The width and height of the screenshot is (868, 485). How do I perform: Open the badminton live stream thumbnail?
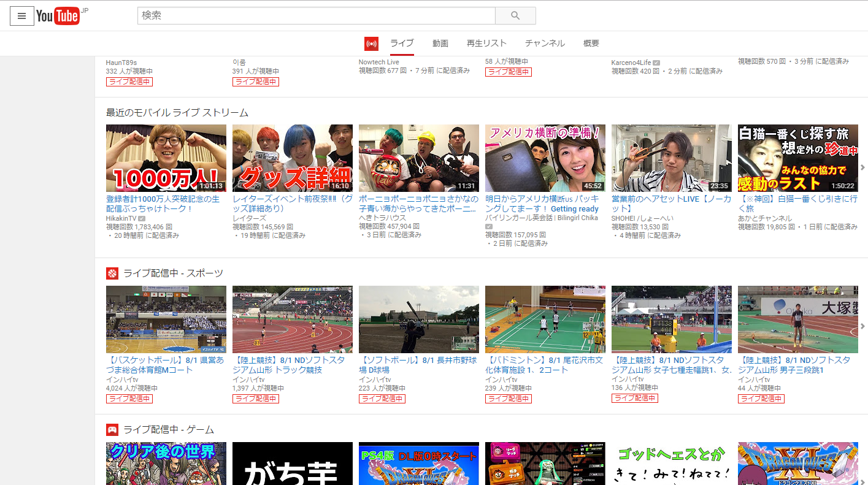pos(545,319)
